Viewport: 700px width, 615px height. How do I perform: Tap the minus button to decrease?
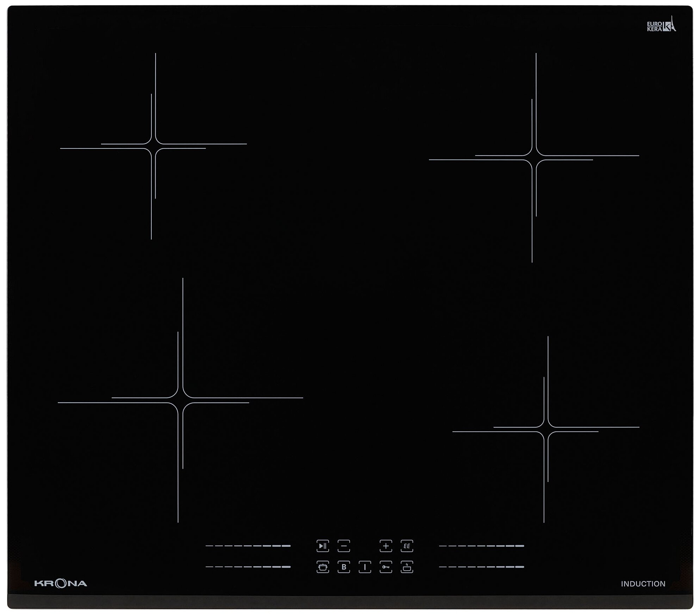[344, 546]
